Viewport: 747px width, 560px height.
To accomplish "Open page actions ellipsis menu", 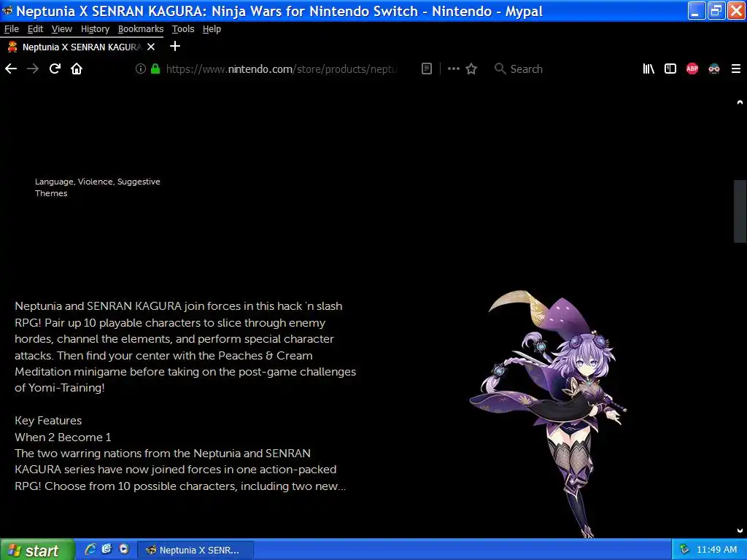I will (454, 69).
